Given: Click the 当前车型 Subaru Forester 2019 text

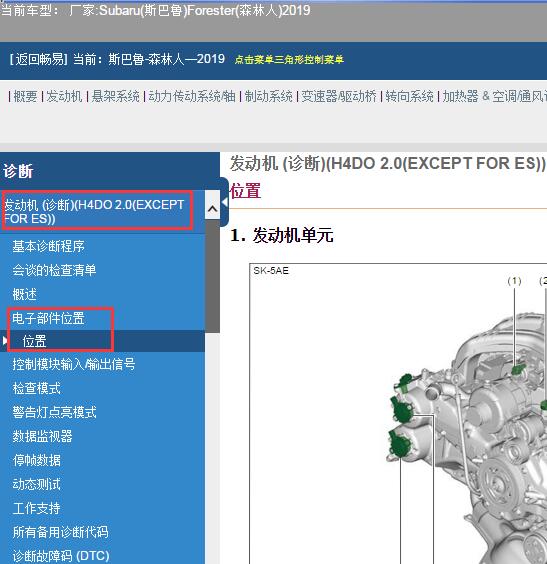Looking at the screenshot, I should [155, 10].
